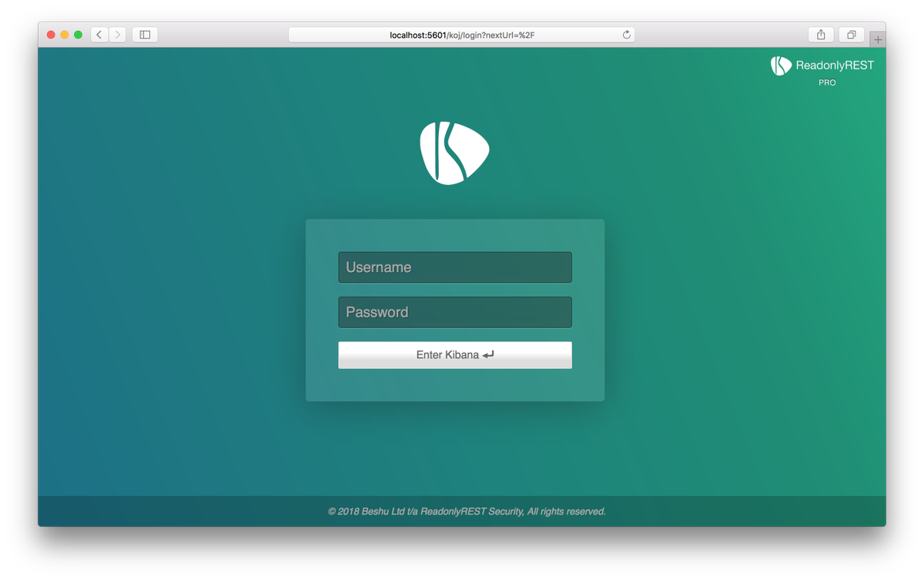Click the copyright text '© 2018 Beshu Ltd' footer

coord(467,512)
